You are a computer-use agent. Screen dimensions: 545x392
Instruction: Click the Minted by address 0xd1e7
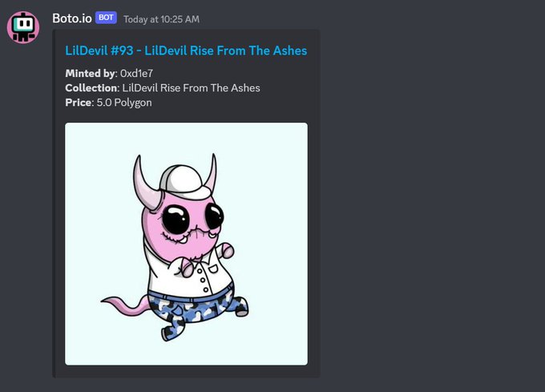pyautogui.click(x=136, y=73)
